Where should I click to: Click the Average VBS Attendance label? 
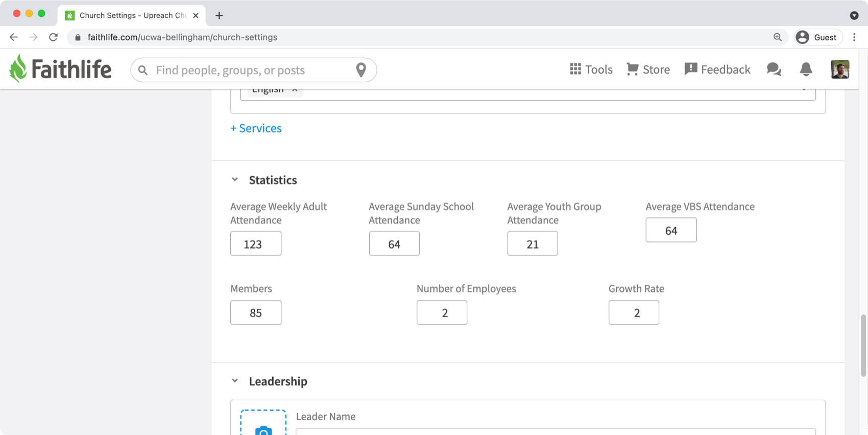click(700, 207)
